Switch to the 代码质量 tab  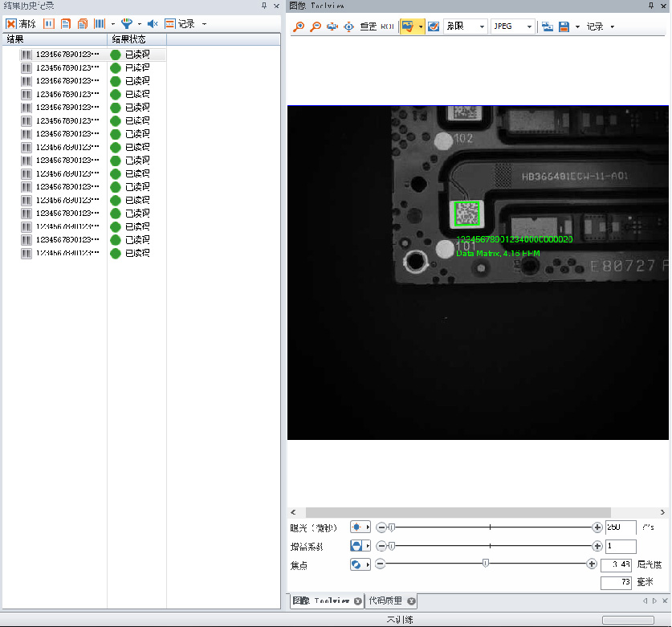385,601
